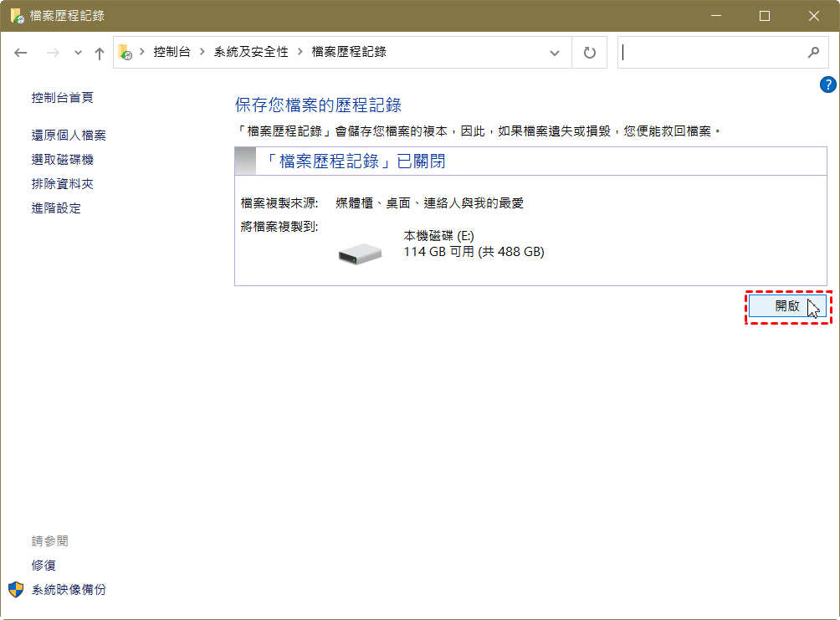Click the File History folder icon in address bar
The width and height of the screenshot is (840, 620).
click(x=125, y=52)
